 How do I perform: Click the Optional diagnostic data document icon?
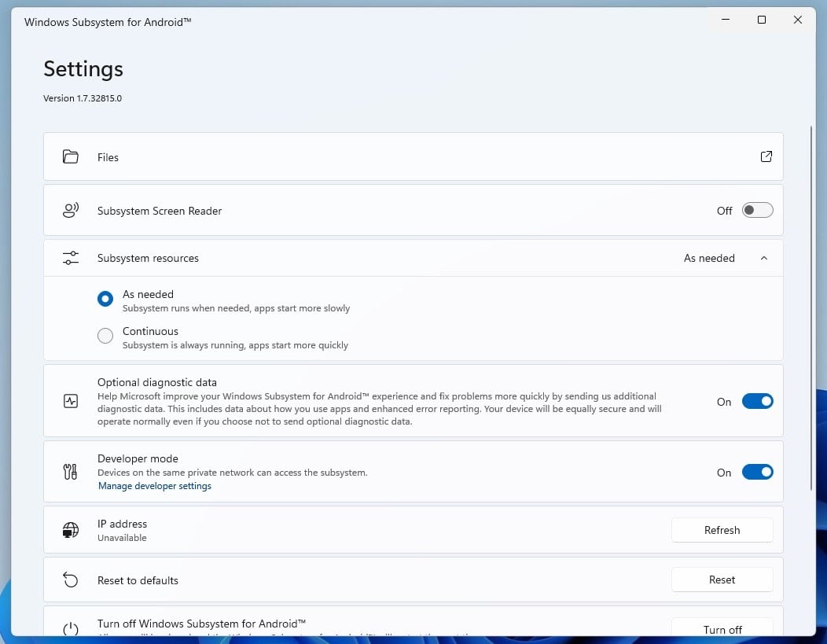coord(71,400)
